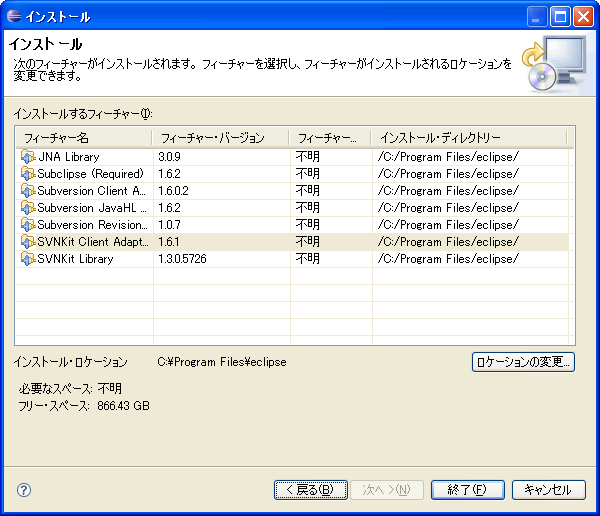Click the 866.43 GB free space value

coord(124,406)
